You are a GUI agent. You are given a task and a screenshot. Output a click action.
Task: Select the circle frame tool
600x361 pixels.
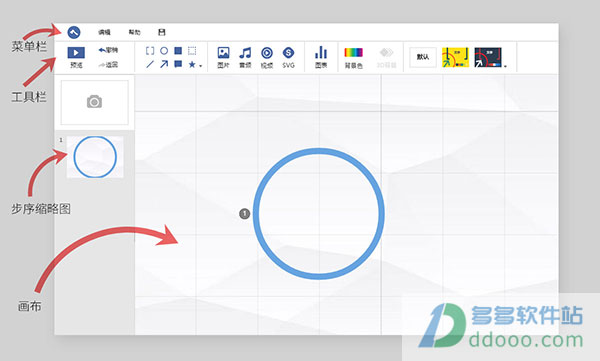[164, 51]
